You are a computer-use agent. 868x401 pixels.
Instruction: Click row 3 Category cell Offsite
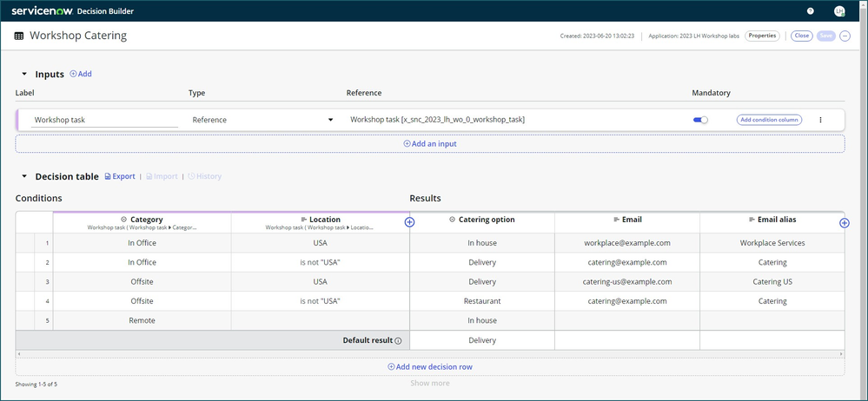[x=142, y=281]
